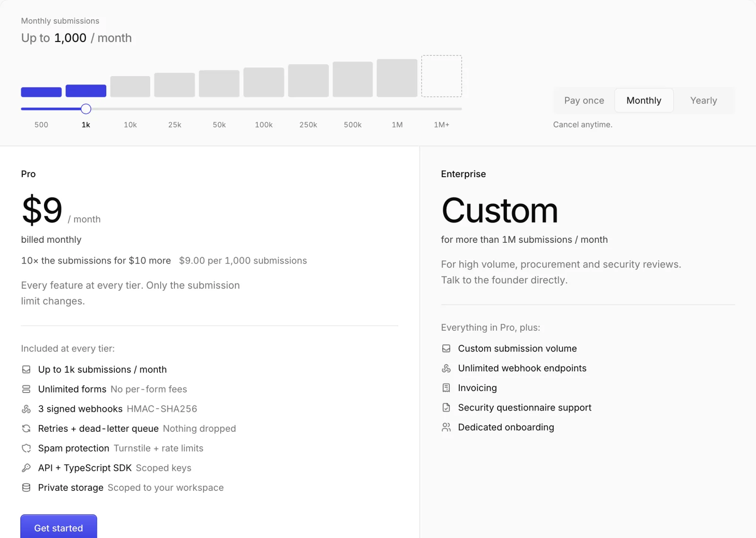This screenshot has width=756, height=538.
Task: Click the bar above the 100k label
Action: pos(264,82)
